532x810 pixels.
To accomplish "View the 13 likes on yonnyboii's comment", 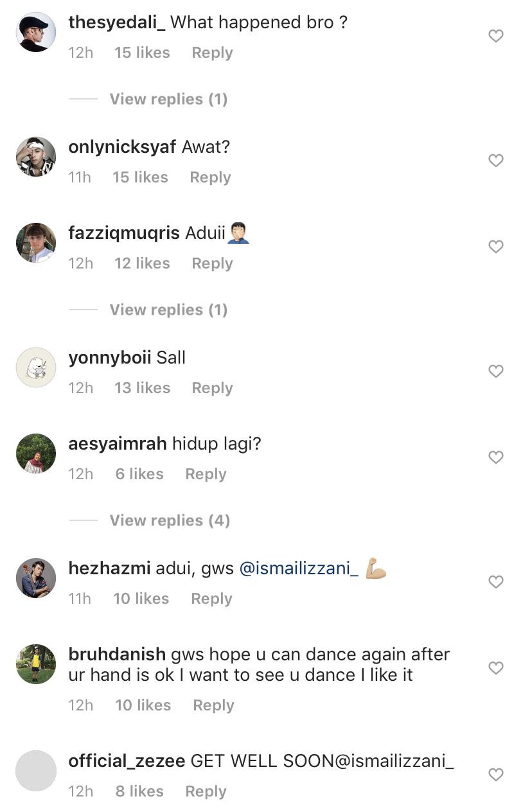I will coord(143,388).
